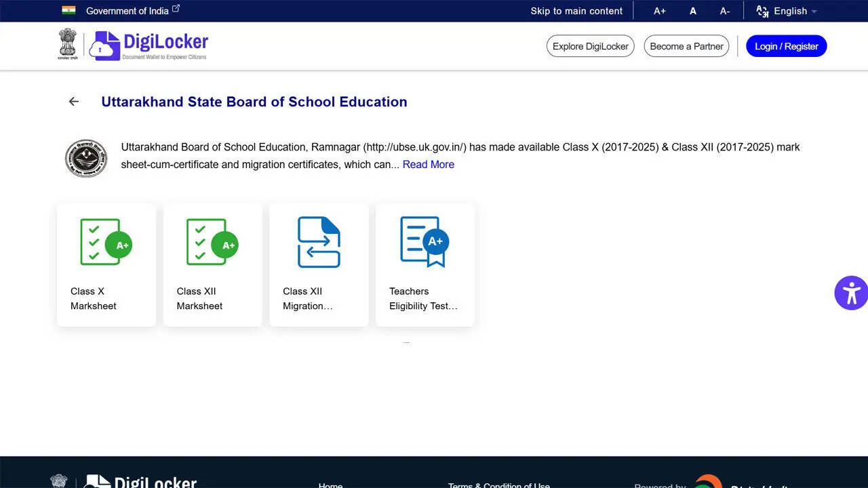This screenshot has width=868, height=488.
Task: Click the Uttarakhand Board seal logo
Action: coord(86,159)
